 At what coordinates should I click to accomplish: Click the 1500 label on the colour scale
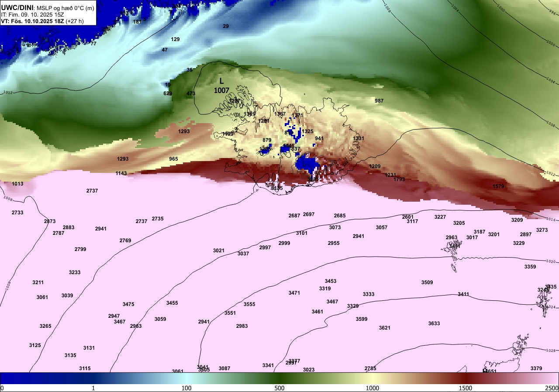[466, 388]
